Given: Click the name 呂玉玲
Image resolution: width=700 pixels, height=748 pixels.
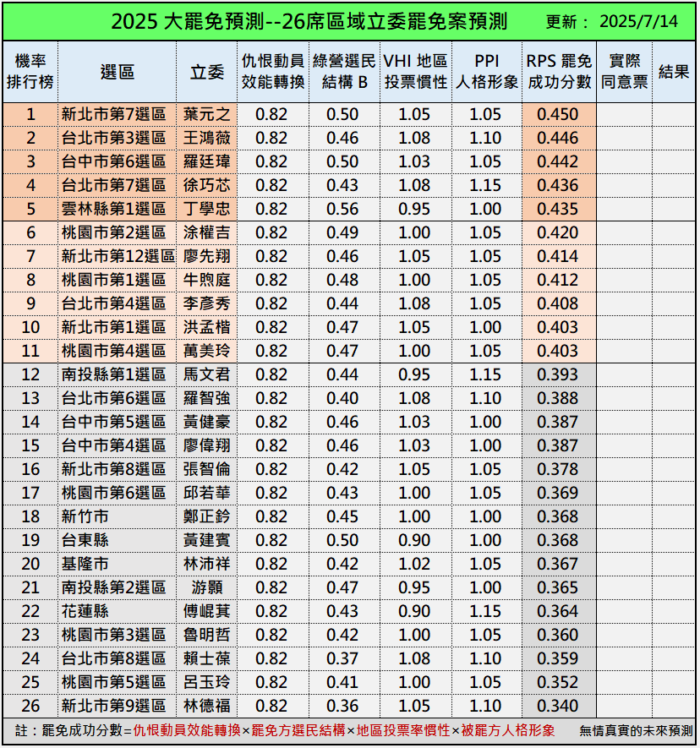Looking at the screenshot, I should tap(206, 682).
